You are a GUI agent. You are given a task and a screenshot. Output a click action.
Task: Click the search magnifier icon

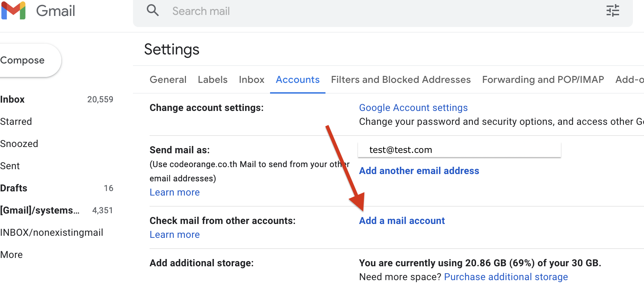(x=153, y=11)
